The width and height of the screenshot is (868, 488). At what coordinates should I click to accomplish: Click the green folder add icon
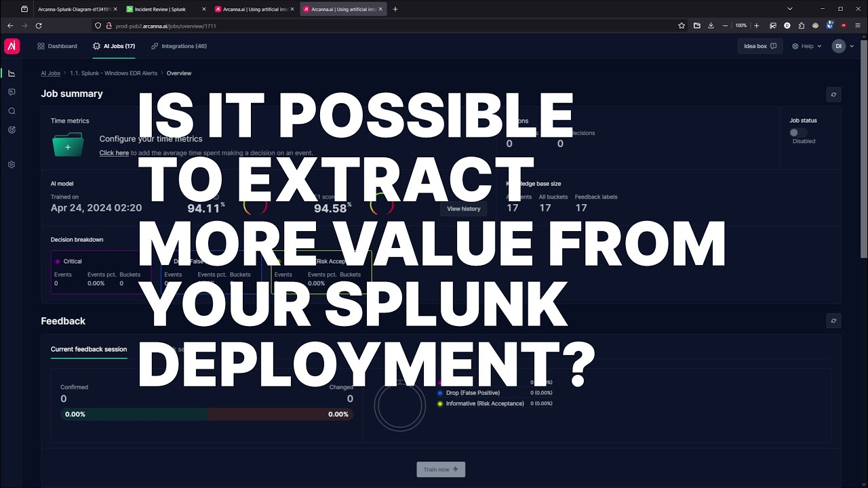tap(68, 145)
